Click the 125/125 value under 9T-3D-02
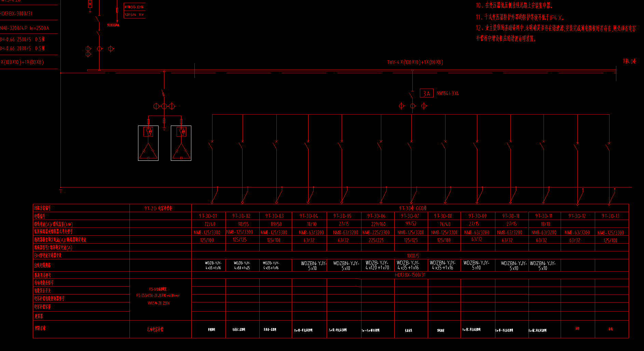 tap(240, 240)
